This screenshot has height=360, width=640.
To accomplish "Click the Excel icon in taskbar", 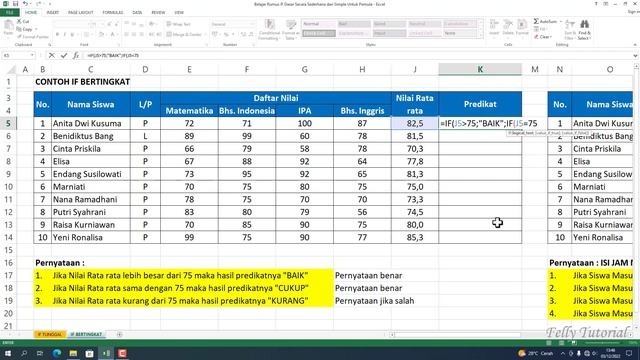I will tap(106, 353).
